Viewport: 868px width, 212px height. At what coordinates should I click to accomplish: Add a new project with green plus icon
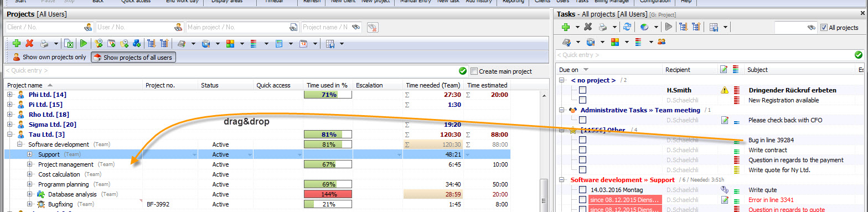coord(17,43)
